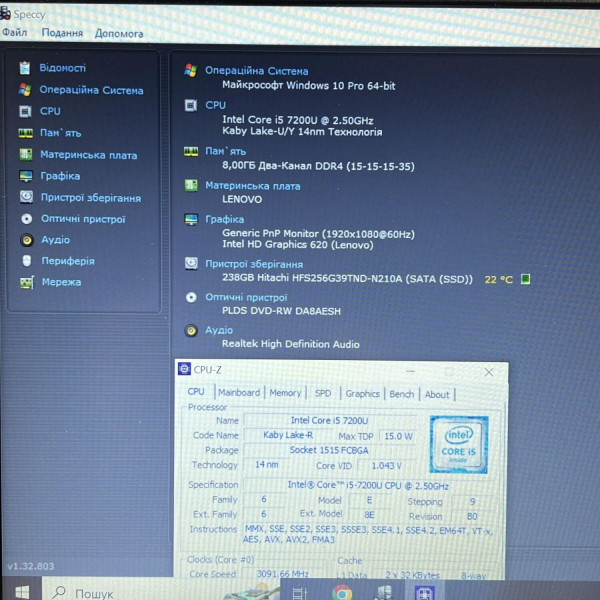The height and width of the screenshot is (600, 600).
Task: Click the Socket 1515 FCBGA package value
Action: pyautogui.click(x=329, y=450)
